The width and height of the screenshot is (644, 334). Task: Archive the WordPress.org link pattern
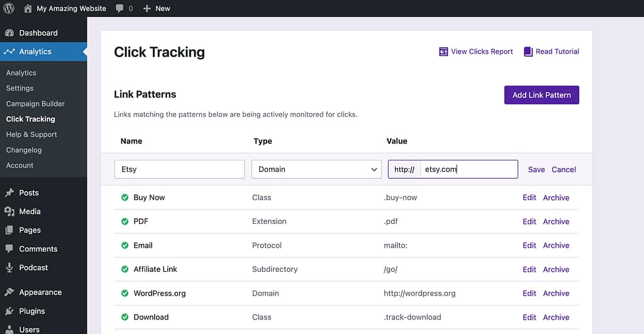556,293
